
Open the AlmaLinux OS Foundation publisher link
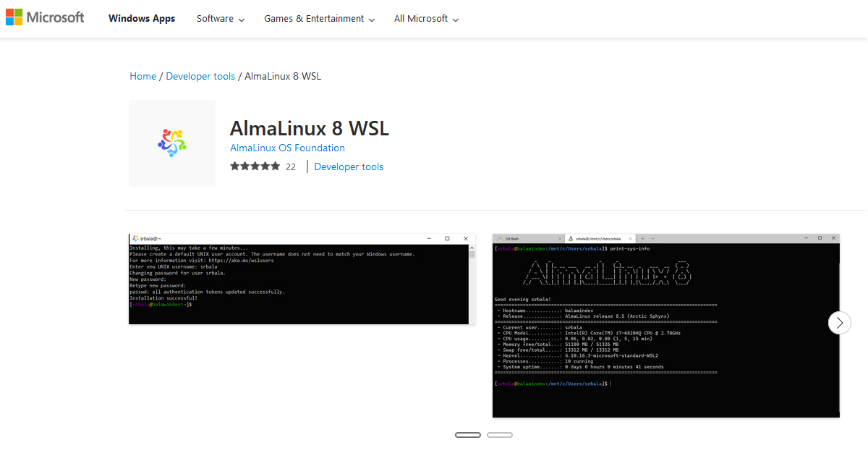(x=287, y=148)
